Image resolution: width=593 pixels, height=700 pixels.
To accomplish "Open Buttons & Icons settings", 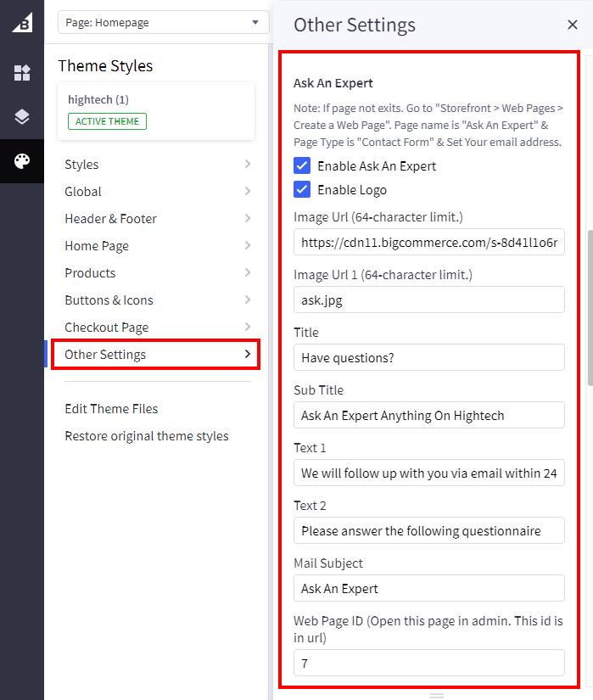I will 158,300.
